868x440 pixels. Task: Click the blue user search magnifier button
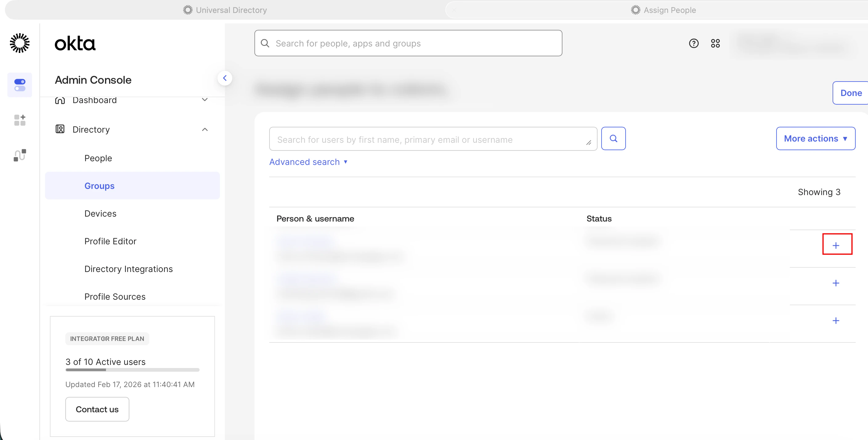[x=613, y=138]
